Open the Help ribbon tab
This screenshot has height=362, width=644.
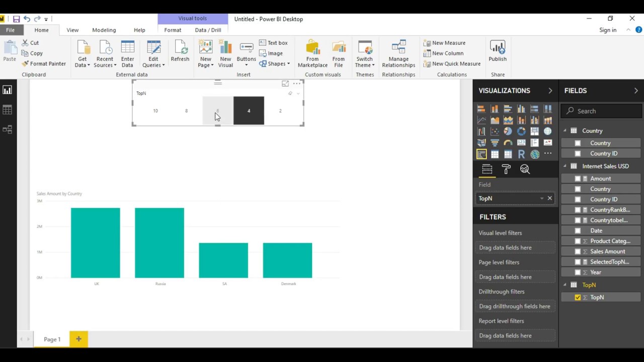(139, 30)
